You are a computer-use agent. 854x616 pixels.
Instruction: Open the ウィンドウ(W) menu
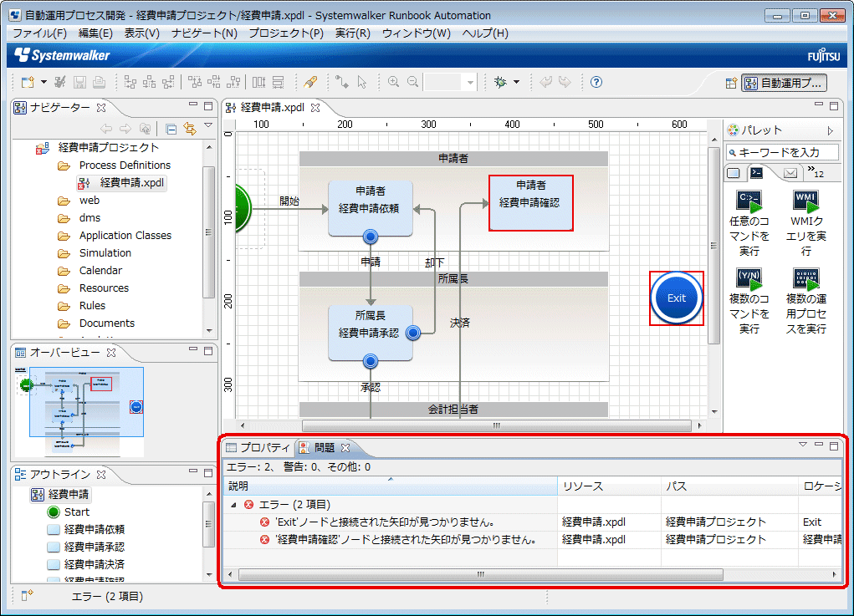point(416,33)
